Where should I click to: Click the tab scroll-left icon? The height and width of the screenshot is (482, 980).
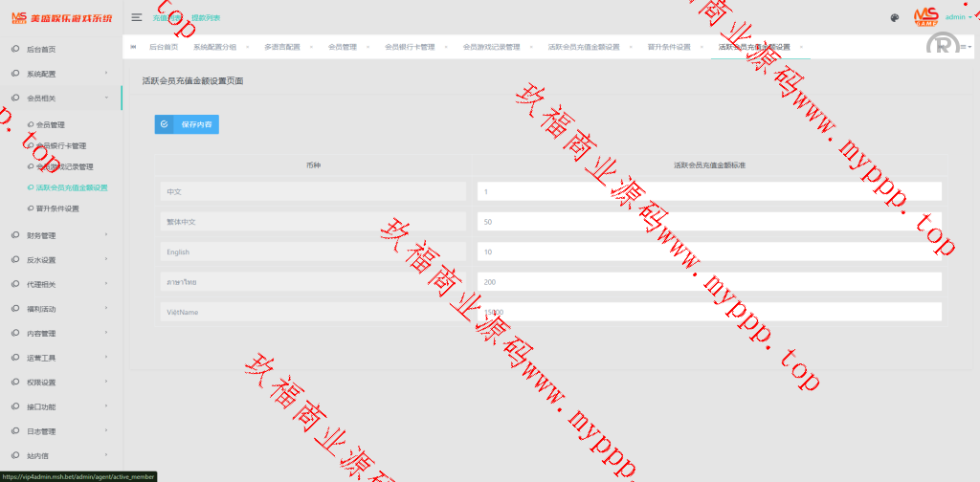[x=132, y=47]
